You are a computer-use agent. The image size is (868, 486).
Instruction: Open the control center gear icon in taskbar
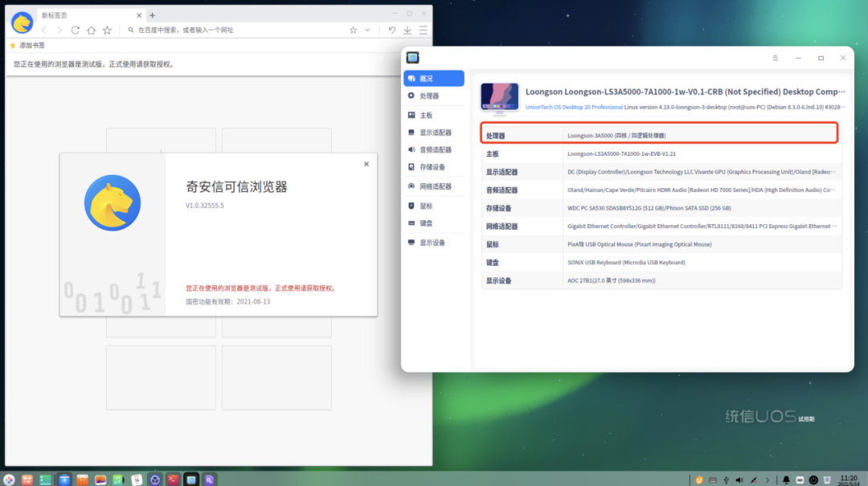point(155,480)
